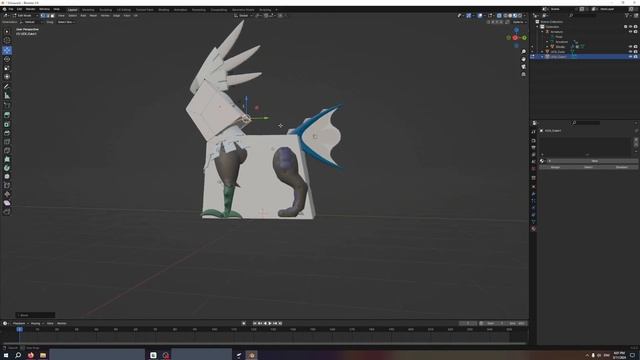Select the 3D Cursor tool

click(7, 40)
